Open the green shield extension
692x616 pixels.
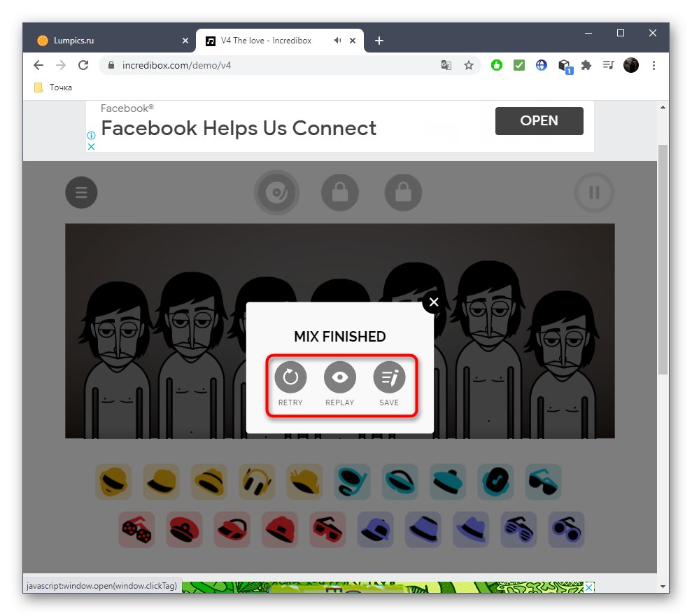tap(497, 65)
